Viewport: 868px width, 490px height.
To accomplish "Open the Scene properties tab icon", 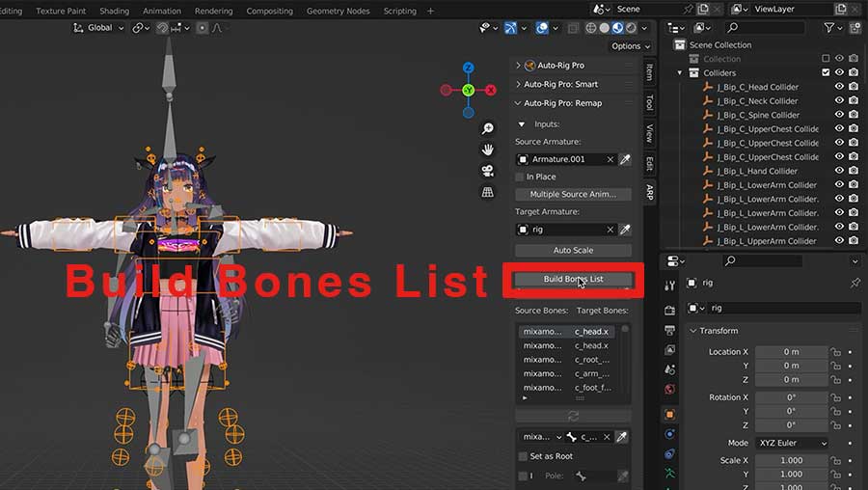I will click(670, 369).
